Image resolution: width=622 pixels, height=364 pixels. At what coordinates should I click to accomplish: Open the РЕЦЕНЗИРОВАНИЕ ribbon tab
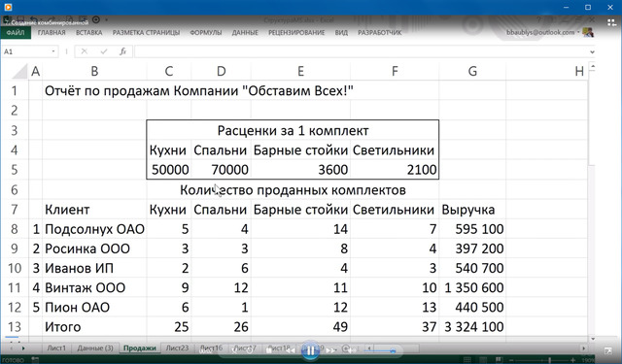point(296,32)
